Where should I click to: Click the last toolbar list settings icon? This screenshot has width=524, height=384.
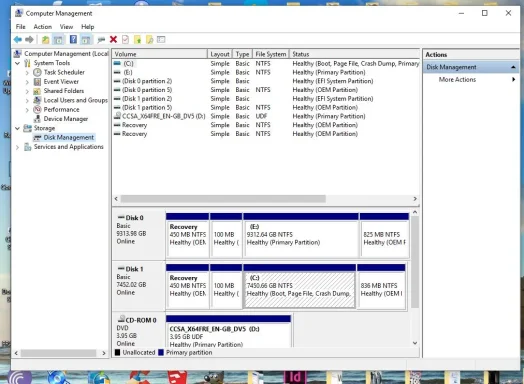(x=161, y=39)
